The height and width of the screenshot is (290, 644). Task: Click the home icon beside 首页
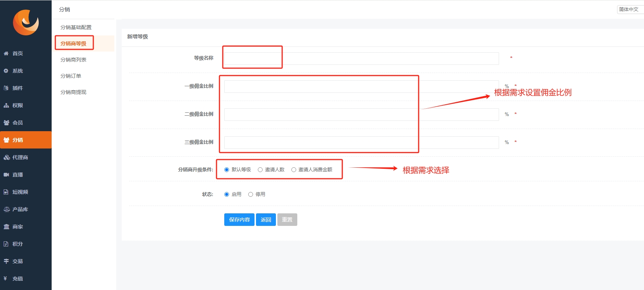[6, 53]
